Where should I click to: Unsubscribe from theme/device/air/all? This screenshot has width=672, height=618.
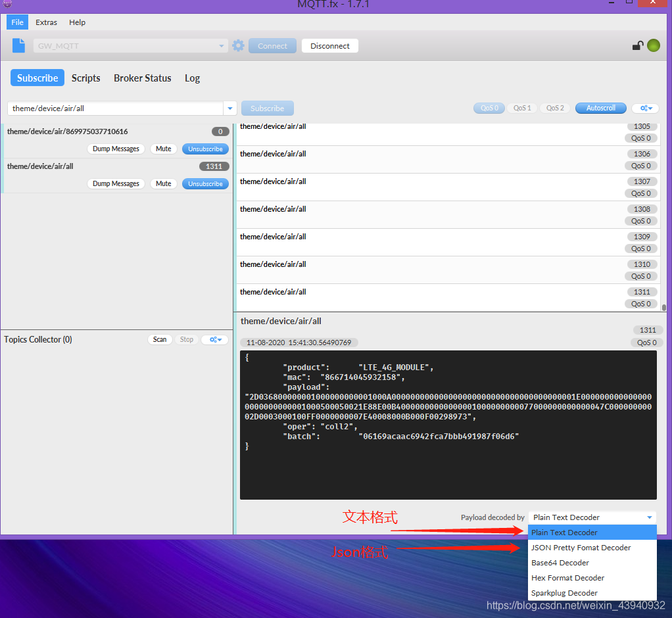(205, 183)
